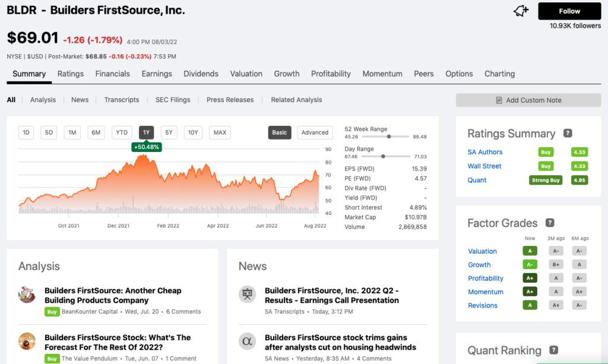Select the 10Y chart range

coord(193,132)
